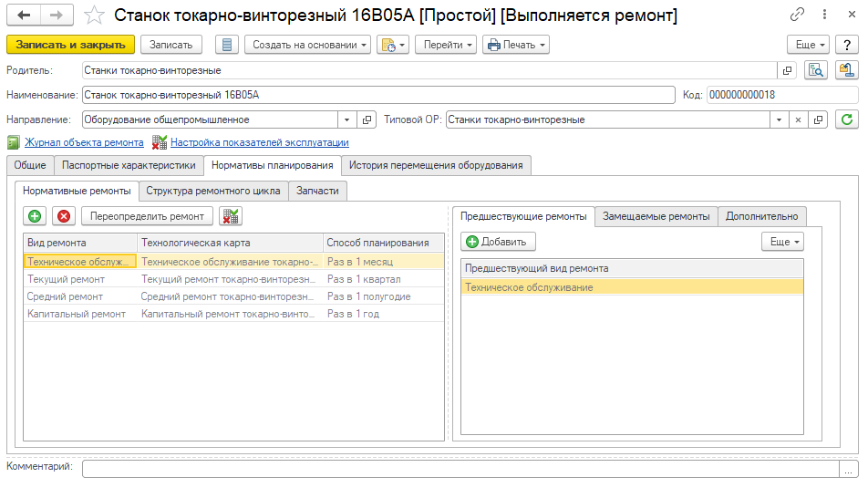
Task: Open the Направление dropdown list
Action: coord(346,119)
